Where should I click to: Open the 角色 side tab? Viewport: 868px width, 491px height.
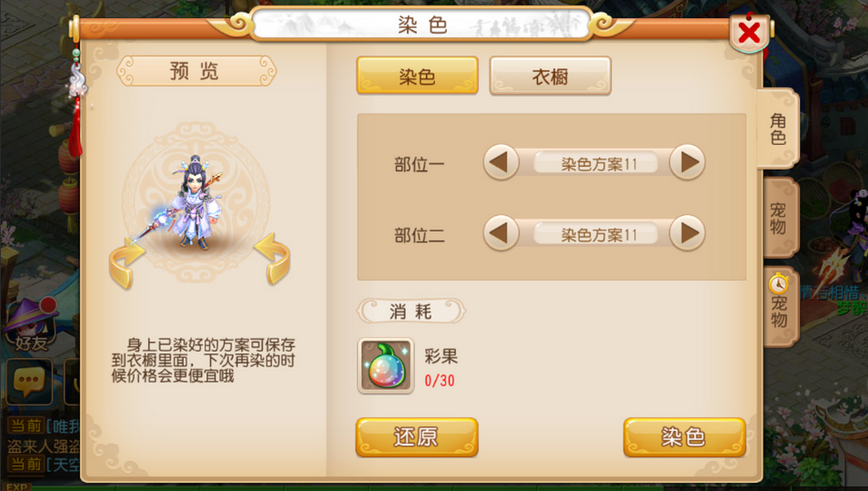778,128
